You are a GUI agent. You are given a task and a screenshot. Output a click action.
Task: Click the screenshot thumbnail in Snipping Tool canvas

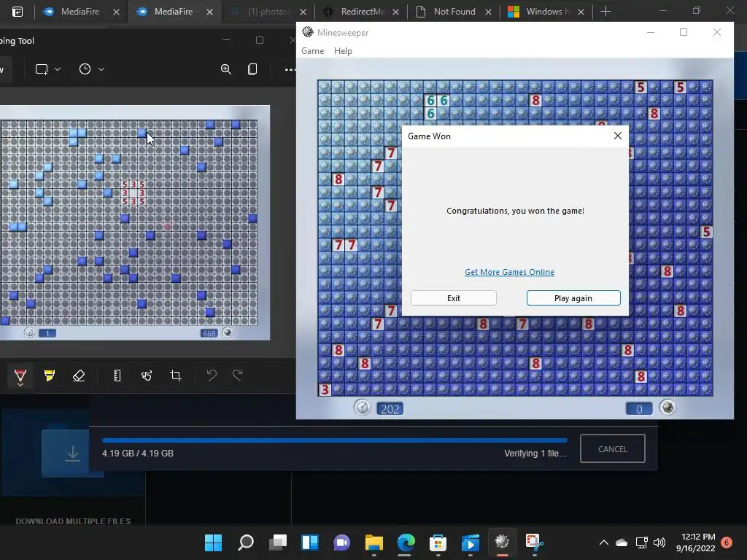point(135,222)
